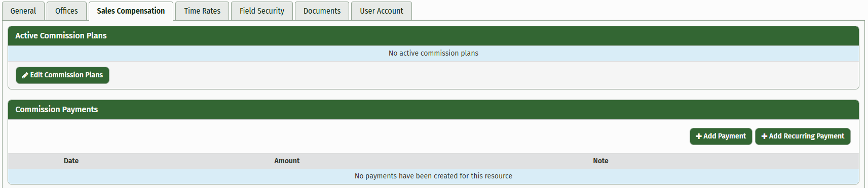868x188 pixels.
Task: Click plus icon on Add Payment
Action: (699, 136)
